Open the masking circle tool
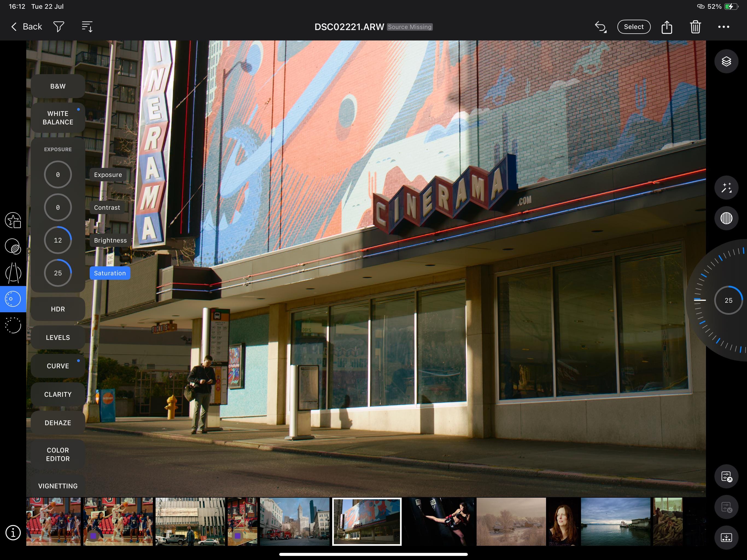The height and width of the screenshot is (560, 747). [13, 246]
